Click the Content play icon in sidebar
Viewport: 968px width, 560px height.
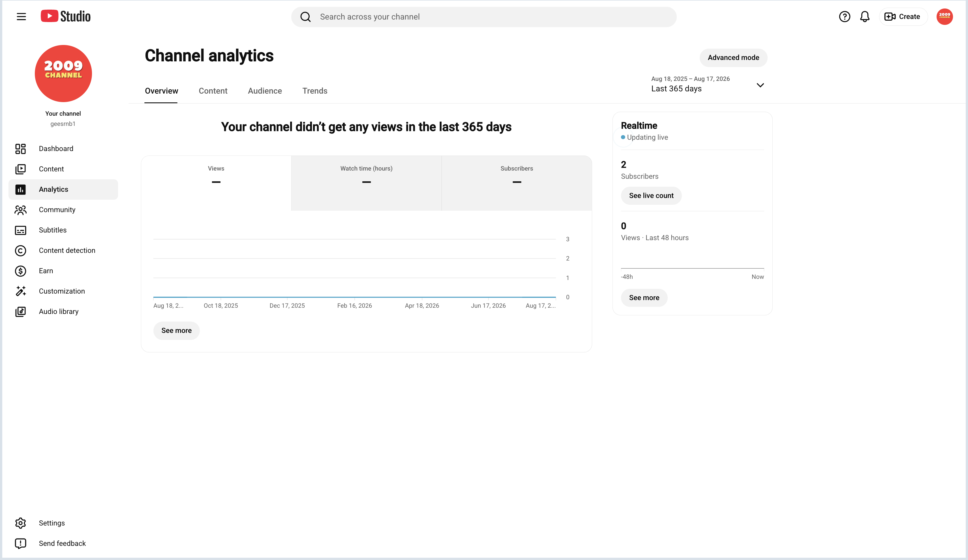[20, 169]
